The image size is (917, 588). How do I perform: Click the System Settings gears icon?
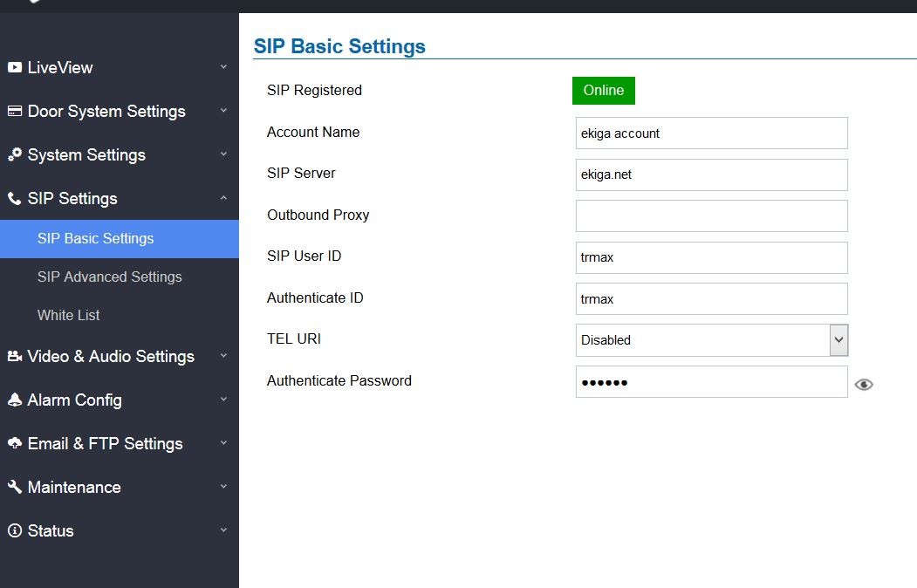point(14,154)
